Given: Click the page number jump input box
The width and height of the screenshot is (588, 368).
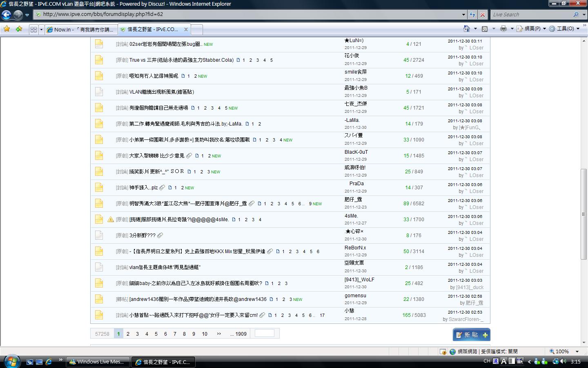Looking at the screenshot, I should [x=264, y=333].
